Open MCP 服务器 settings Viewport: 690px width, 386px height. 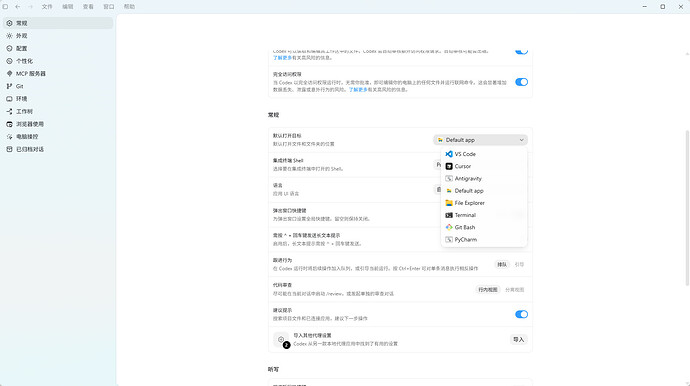[x=58, y=74]
